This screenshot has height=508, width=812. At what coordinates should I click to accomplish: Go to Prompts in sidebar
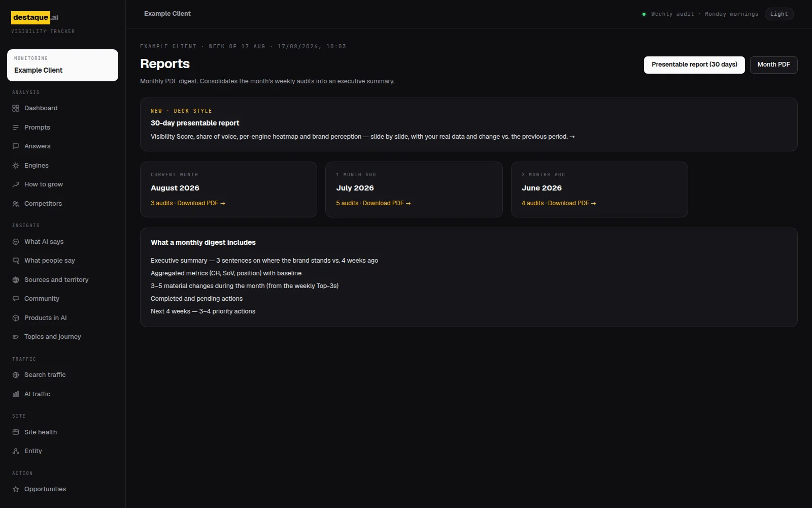62,128
